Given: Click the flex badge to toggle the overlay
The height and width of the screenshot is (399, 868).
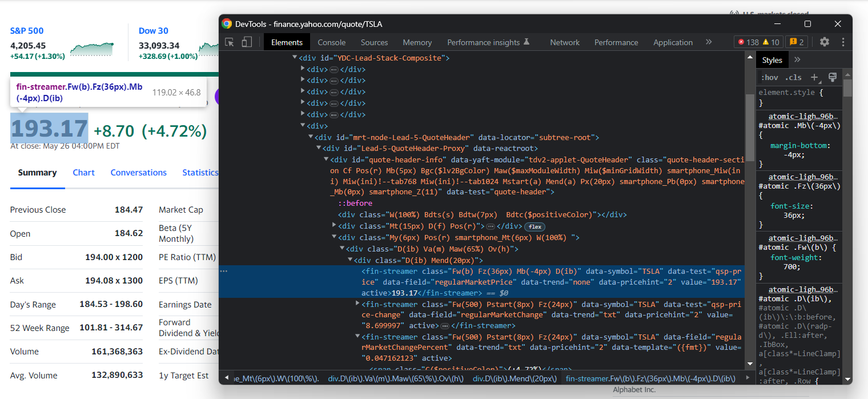Looking at the screenshot, I should (535, 226).
